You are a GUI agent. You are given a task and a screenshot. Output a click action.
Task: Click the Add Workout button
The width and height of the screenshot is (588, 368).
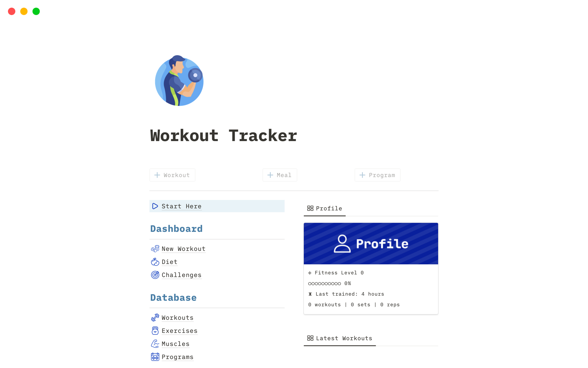[172, 175]
